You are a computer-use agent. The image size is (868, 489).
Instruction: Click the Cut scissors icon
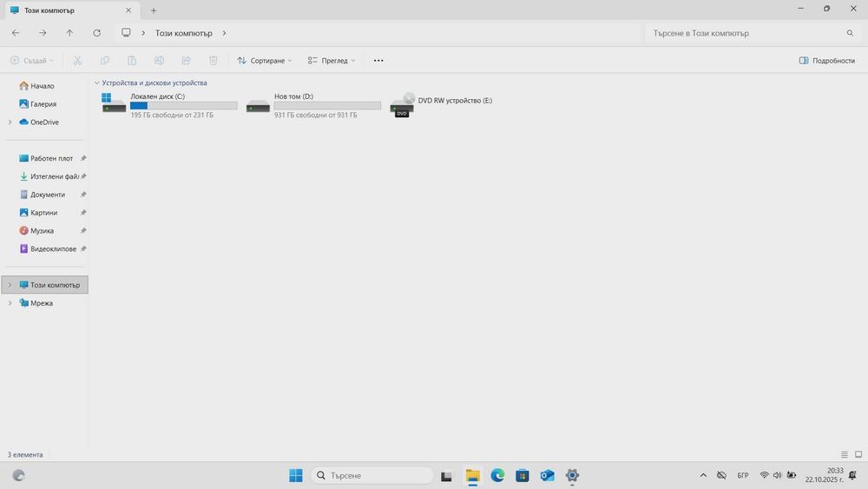click(x=77, y=60)
